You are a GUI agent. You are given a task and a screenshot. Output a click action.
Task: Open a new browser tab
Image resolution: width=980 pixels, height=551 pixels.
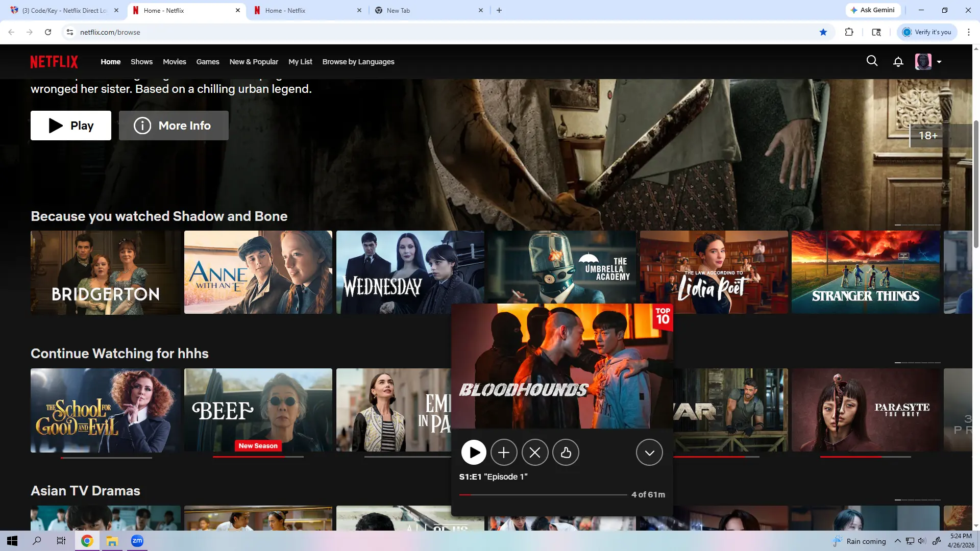point(499,10)
